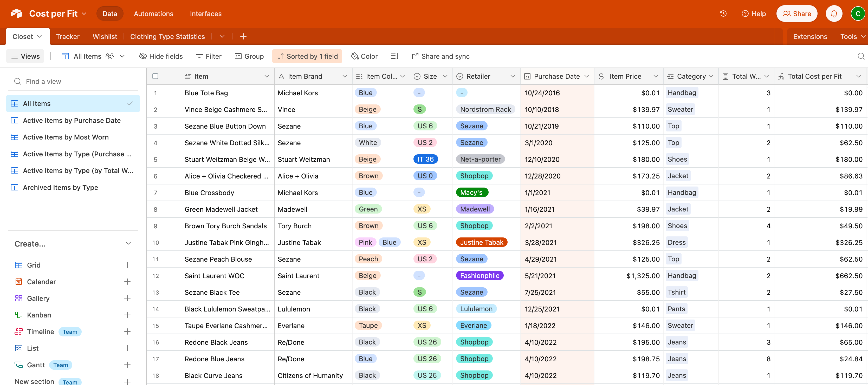The width and height of the screenshot is (868, 385).
Task: Collapse the Create section chevron
Action: 128,244
